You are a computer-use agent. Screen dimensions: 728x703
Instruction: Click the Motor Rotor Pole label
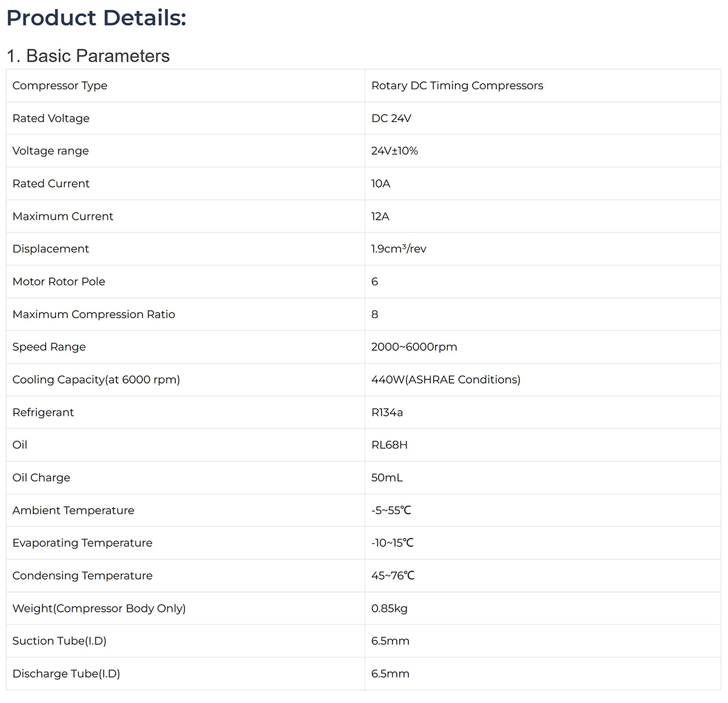pyautogui.click(x=59, y=282)
